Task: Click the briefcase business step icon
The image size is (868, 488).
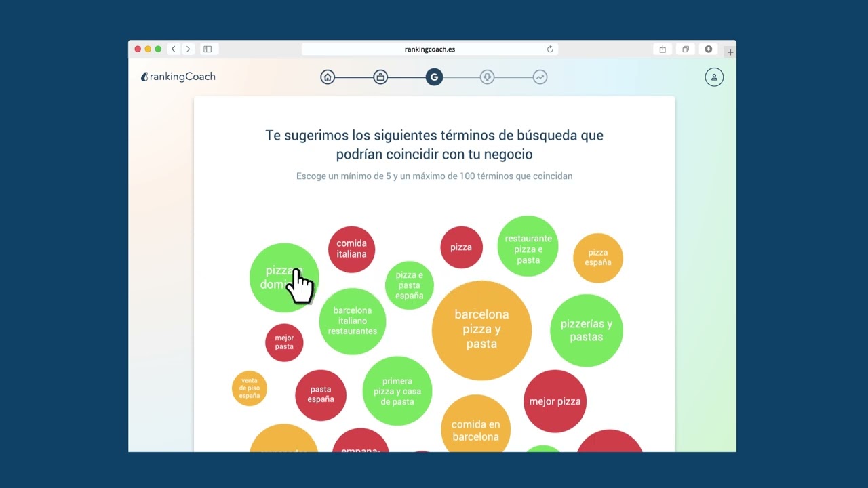Action: tap(380, 77)
